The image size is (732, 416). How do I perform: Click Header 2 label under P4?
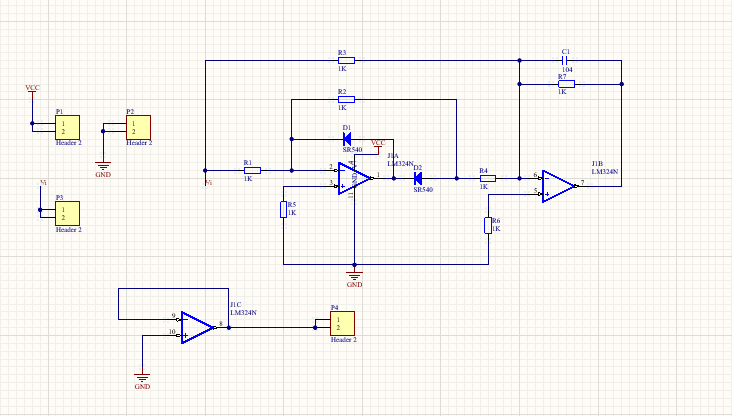point(344,340)
